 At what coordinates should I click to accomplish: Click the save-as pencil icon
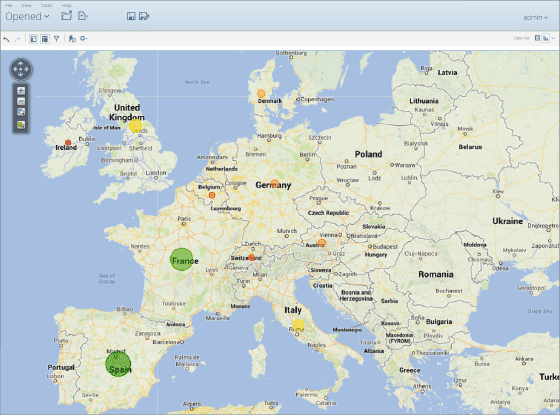pyautogui.click(x=144, y=16)
